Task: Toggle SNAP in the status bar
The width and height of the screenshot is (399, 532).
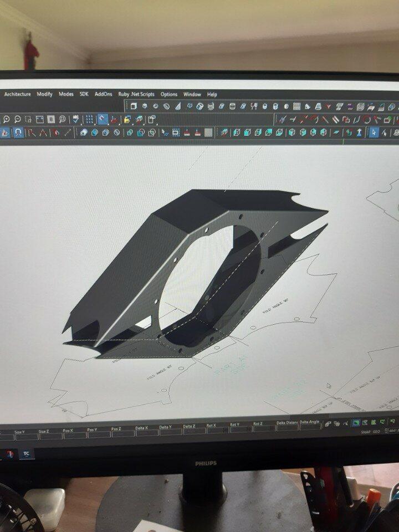Action: (365, 432)
